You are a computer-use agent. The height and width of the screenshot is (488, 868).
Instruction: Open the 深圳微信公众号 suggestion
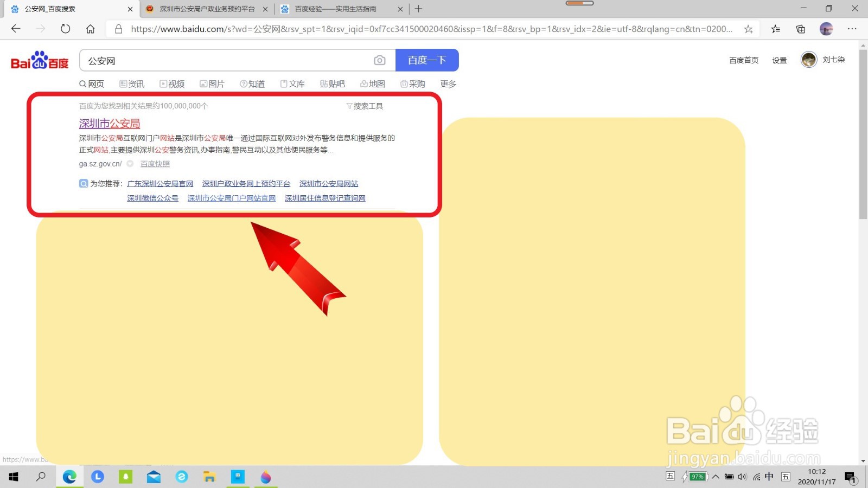[x=152, y=198]
